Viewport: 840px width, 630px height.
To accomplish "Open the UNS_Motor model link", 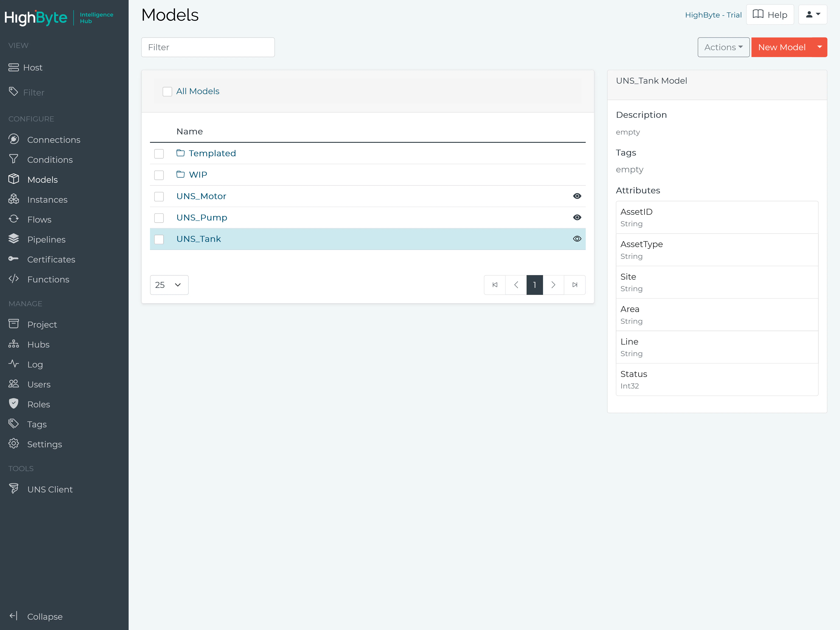I will pos(201,196).
